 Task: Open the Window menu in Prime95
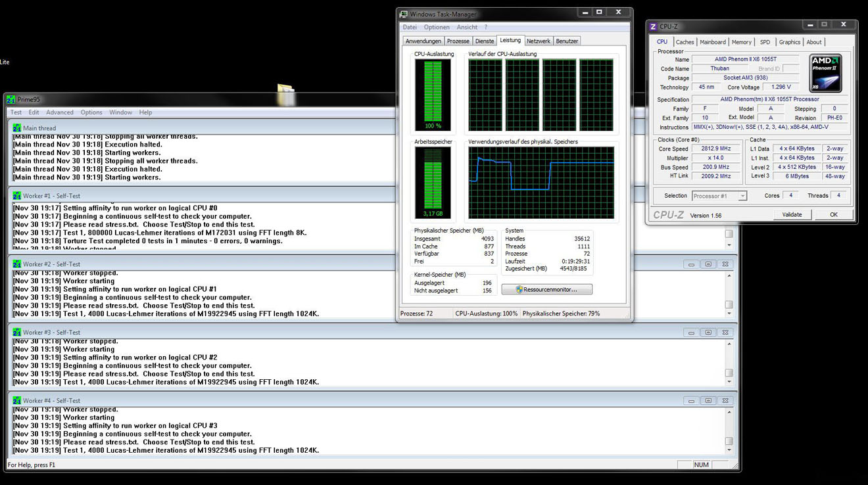(120, 112)
